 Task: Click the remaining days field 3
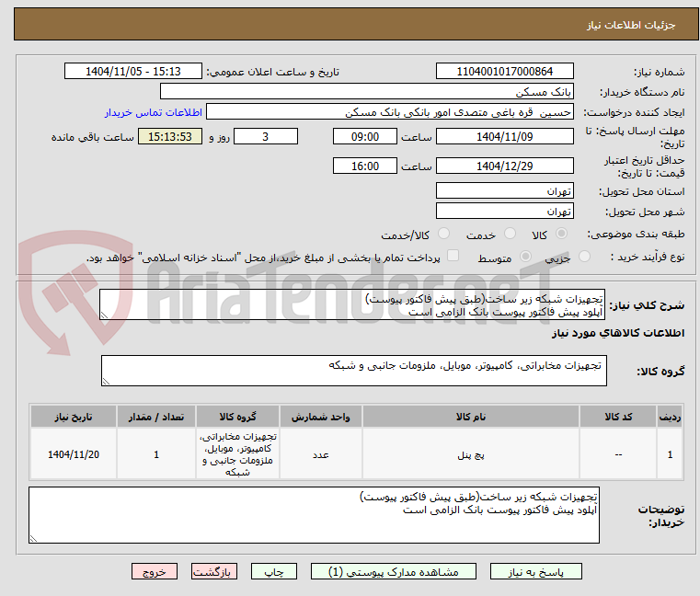[266, 136]
